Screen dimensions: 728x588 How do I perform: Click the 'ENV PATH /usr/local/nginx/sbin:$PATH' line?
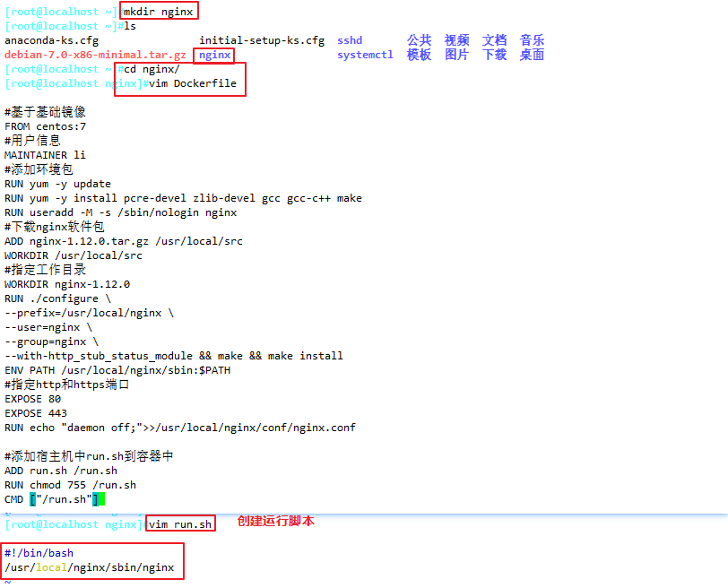pos(117,371)
